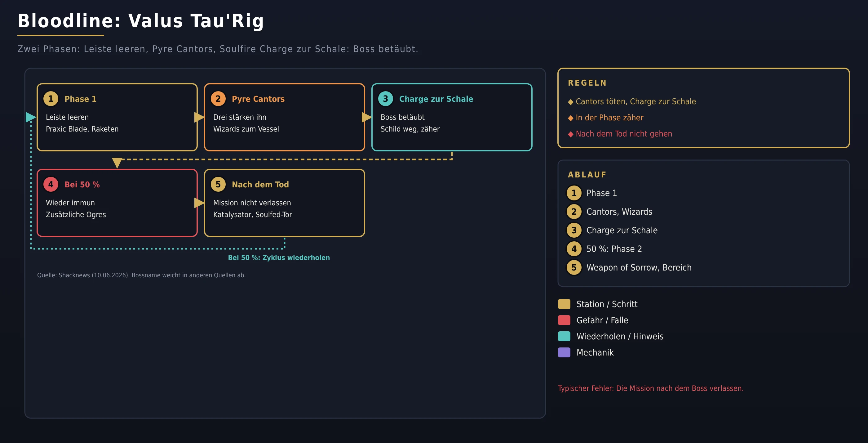Click the 'Typischer Fehler' warning line
868x443 pixels.
651,388
